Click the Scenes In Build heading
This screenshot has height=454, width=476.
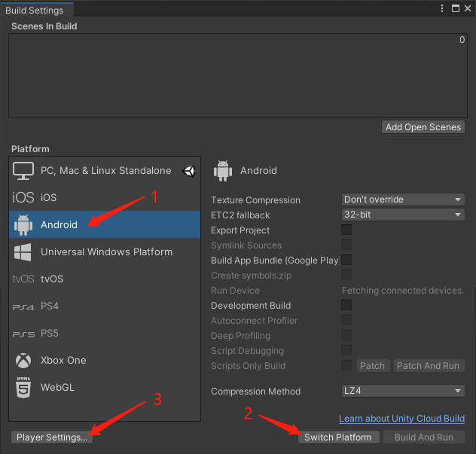click(44, 26)
